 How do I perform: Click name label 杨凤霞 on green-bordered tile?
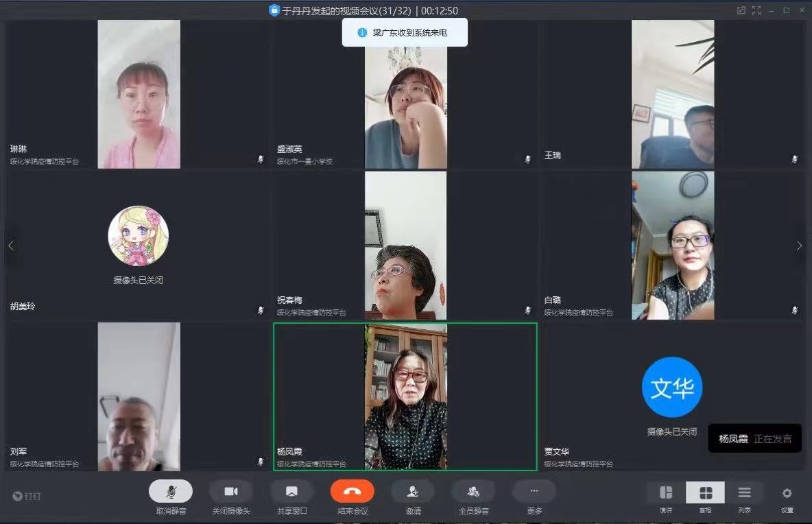(289, 451)
